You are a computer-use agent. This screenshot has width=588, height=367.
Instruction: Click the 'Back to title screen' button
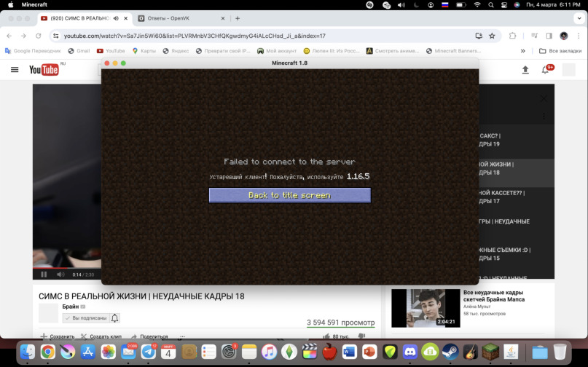point(289,195)
